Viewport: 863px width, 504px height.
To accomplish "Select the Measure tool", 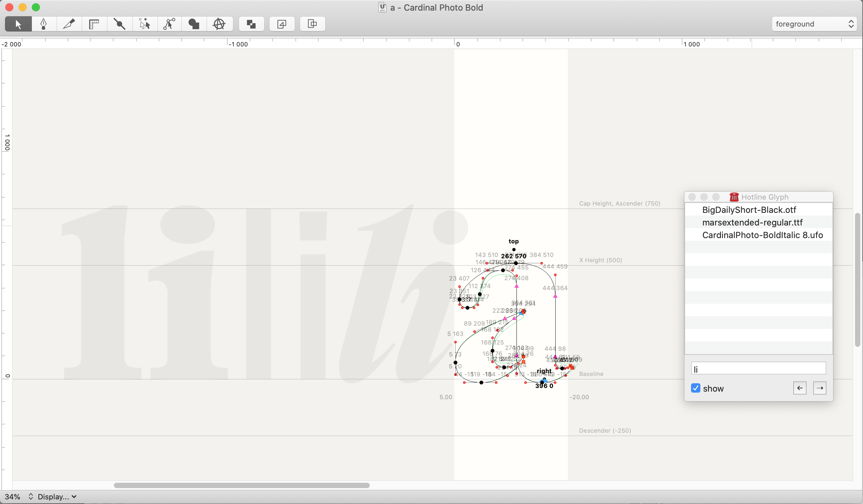I will point(94,24).
